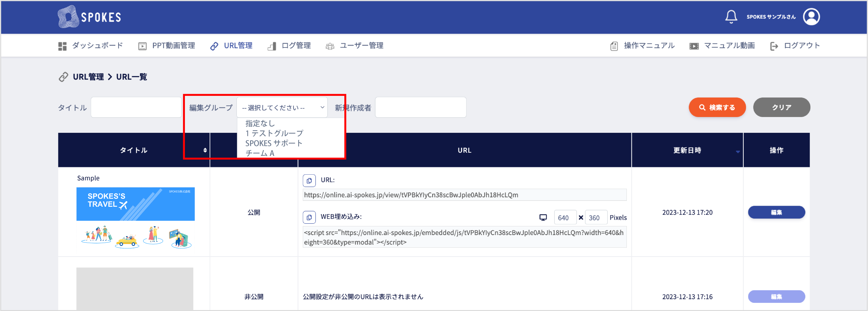868x311 pixels.
Task: Click 編集 for the Sample row
Action: pos(776,212)
